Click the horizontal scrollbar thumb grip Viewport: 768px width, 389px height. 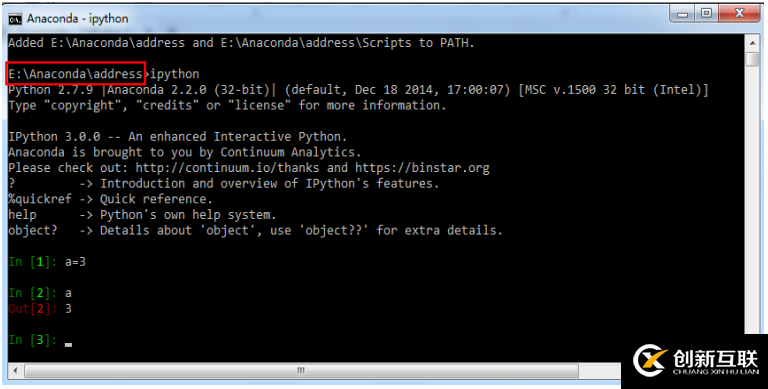[x=301, y=370]
